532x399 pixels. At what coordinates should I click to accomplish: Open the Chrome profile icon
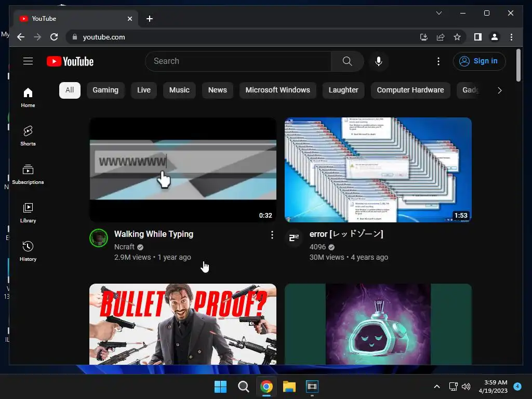pos(495,37)
